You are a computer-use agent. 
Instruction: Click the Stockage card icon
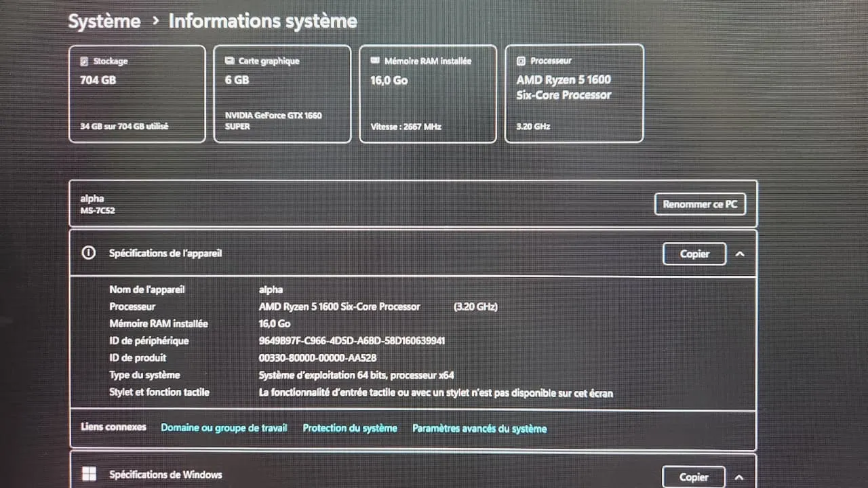point(83,60)
